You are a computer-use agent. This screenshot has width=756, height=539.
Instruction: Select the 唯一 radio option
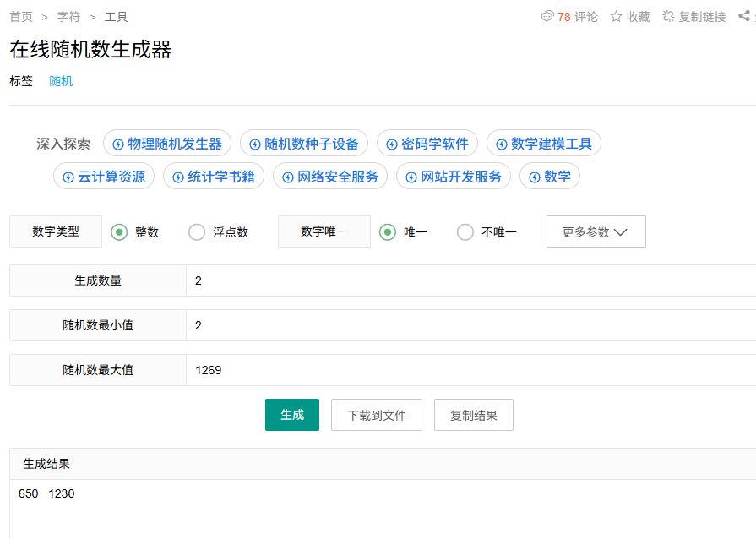388,232
